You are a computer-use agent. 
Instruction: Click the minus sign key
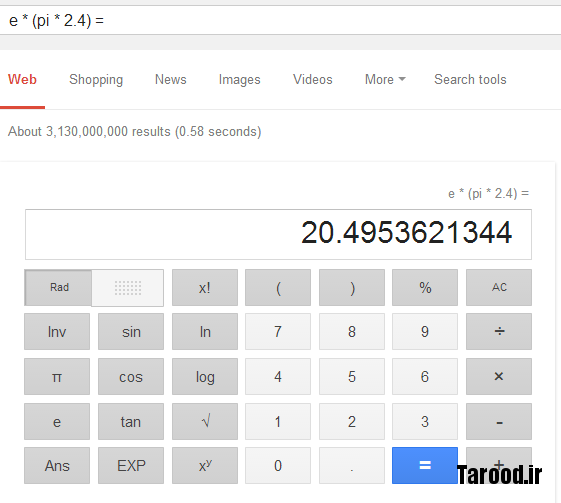point(499,421)
